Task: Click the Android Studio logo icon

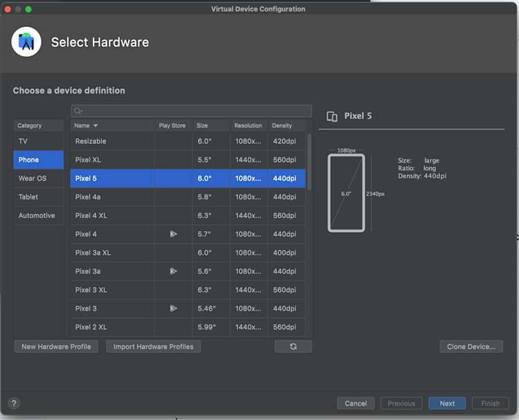Action: (26, 42)
